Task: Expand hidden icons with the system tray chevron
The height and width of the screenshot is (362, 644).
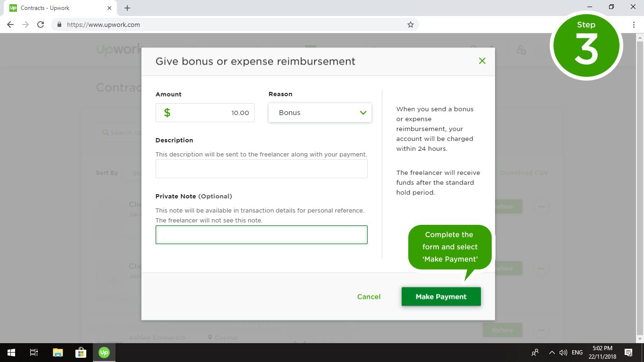Action: click(x=552, y=352)
